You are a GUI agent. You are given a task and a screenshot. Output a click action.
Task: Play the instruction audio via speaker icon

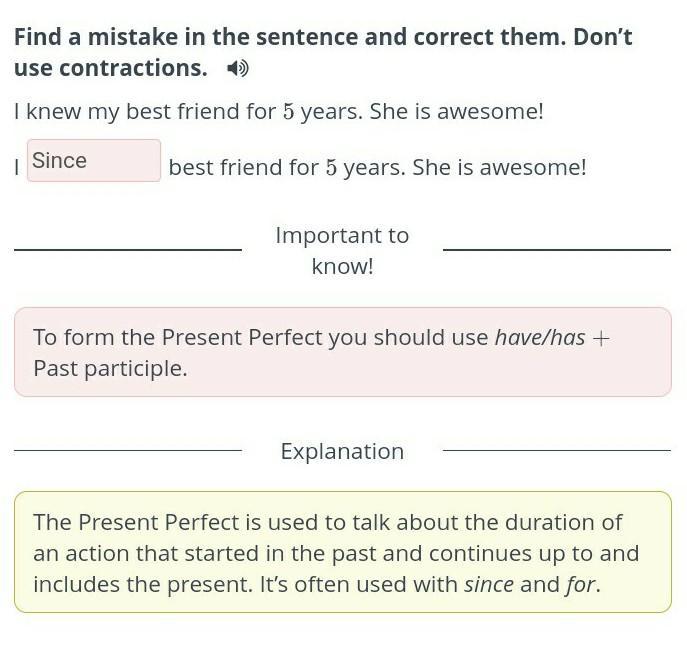(x=238, y=68)
